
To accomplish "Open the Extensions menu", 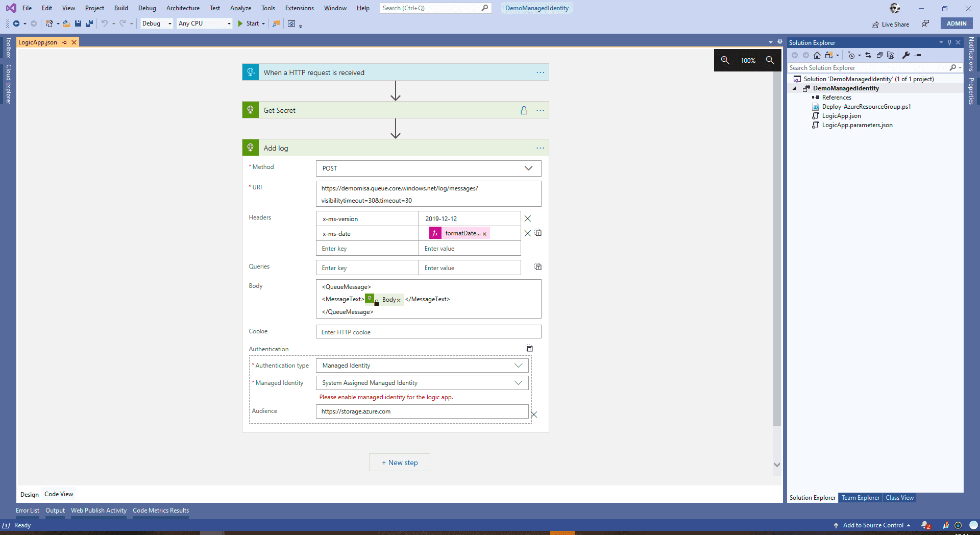I will coord(299,8).
